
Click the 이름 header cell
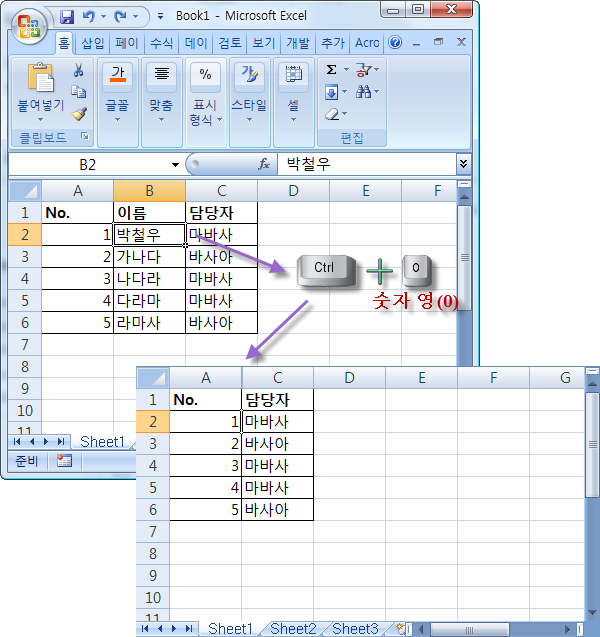[149, 212]
